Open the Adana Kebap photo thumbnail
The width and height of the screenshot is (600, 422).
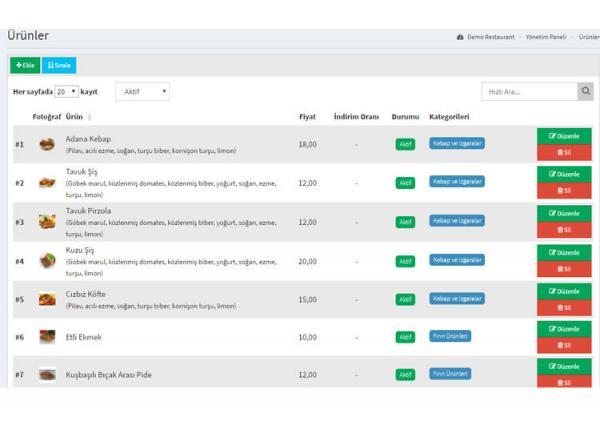(47, 144)
